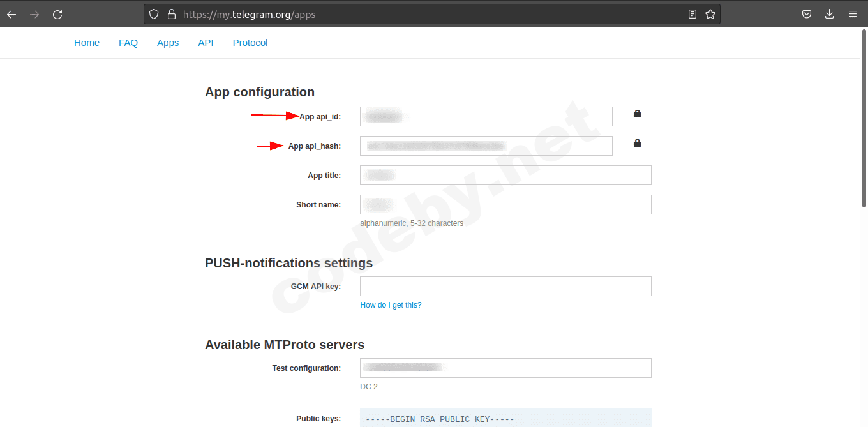Click lock icon beside App api_hash
Viewport: 868px width, 427px height.
[x=637, y=144]
